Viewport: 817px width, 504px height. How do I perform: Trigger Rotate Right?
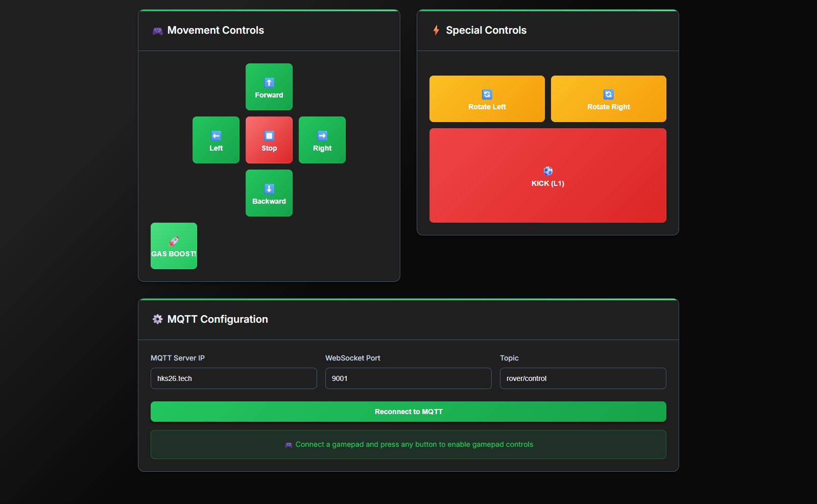(609, 99)
